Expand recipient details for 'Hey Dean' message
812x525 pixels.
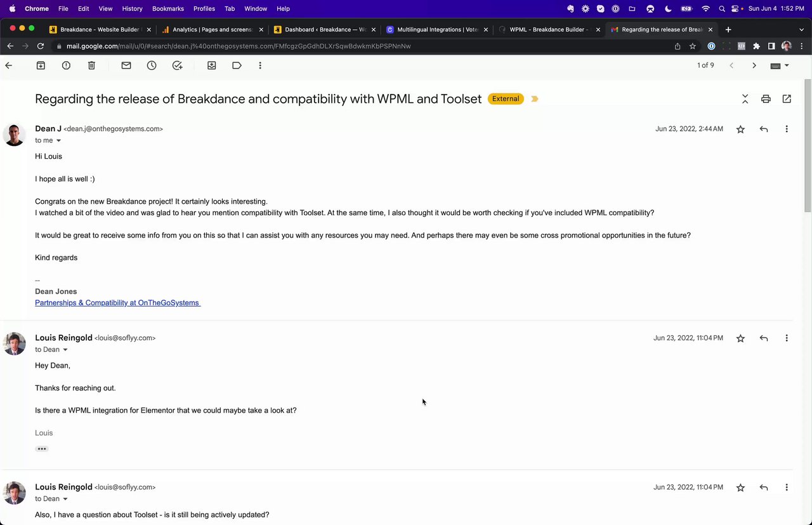[65, 350]
